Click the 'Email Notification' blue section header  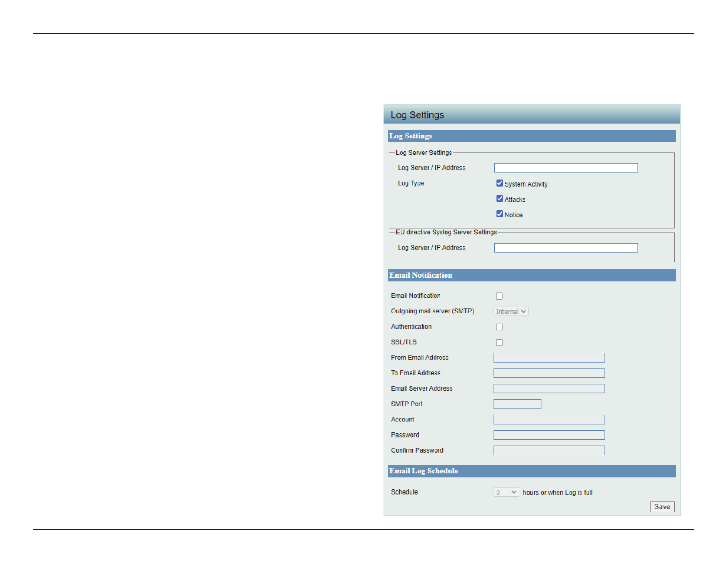coord(532,275)
